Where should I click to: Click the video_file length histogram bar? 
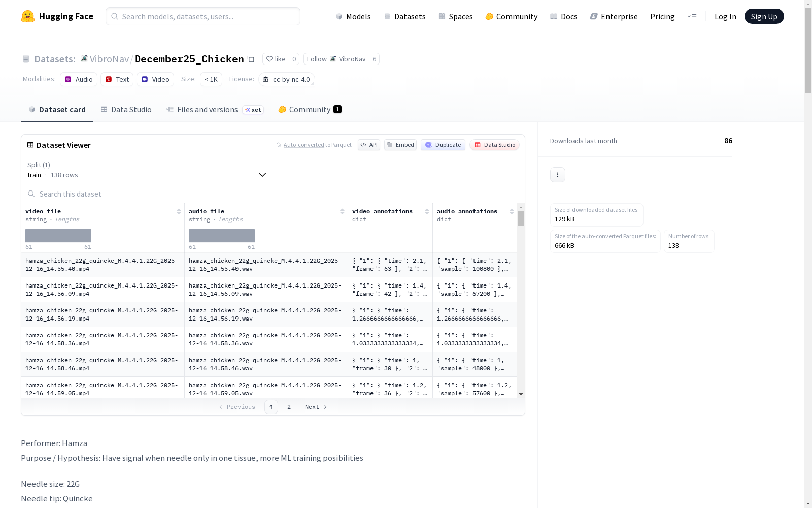tap(58, 235)
